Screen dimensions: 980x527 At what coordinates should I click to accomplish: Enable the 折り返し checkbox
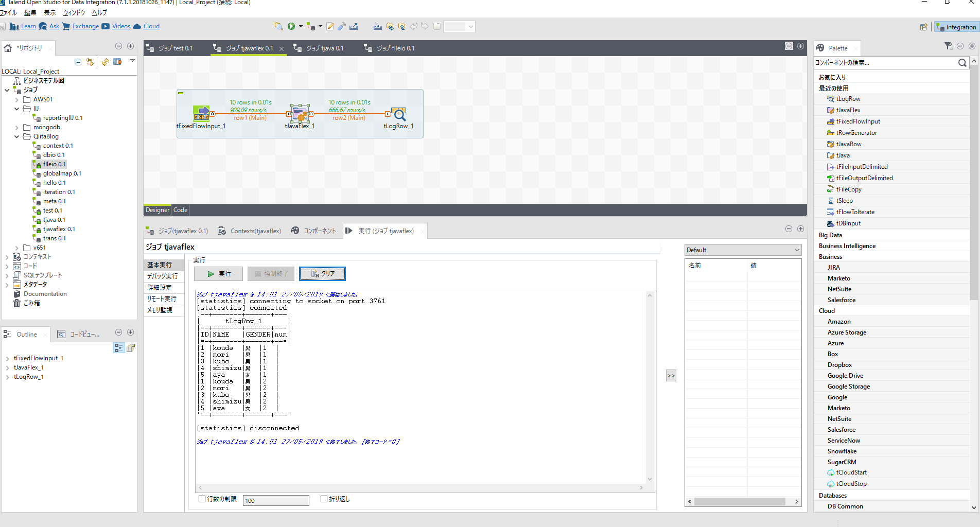(x=324, y=499)
